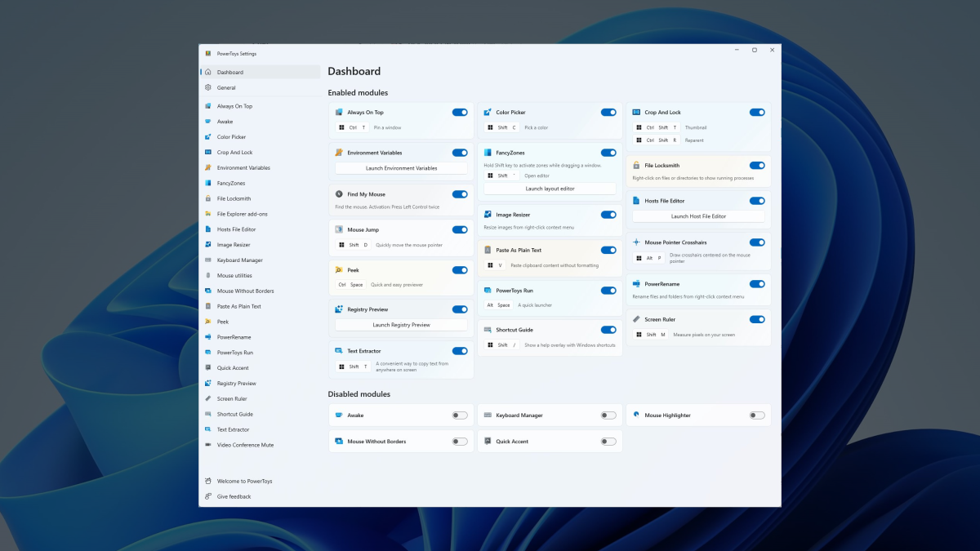Click the Video Conference Mute sidebar icon

pyautogui.click(x=208, y=445)
